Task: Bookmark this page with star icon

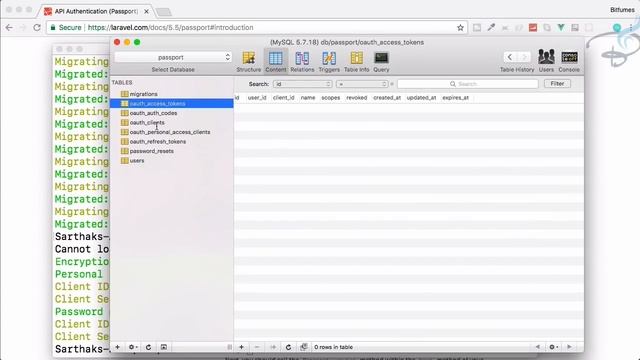Action: pos(460,28)
